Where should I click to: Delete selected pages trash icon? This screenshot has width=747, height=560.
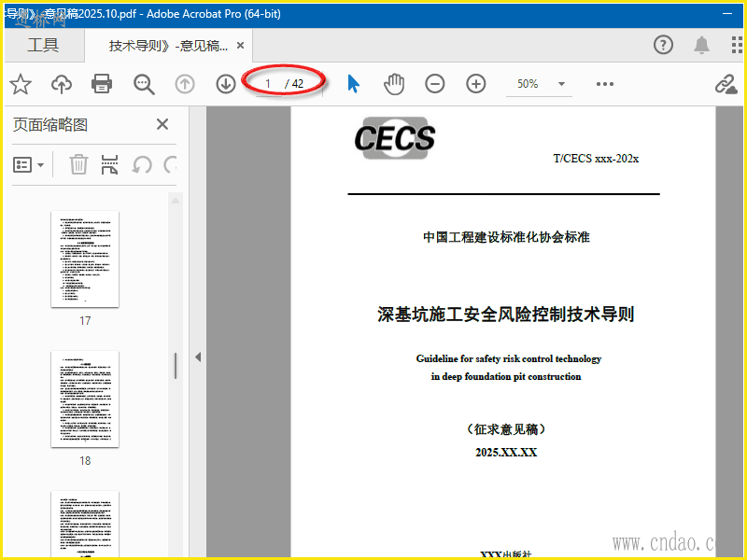pyautogui.click(x=78, y=165)
